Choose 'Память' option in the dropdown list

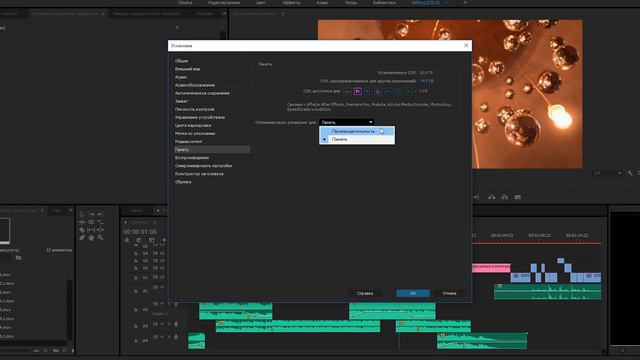(357, 139)
